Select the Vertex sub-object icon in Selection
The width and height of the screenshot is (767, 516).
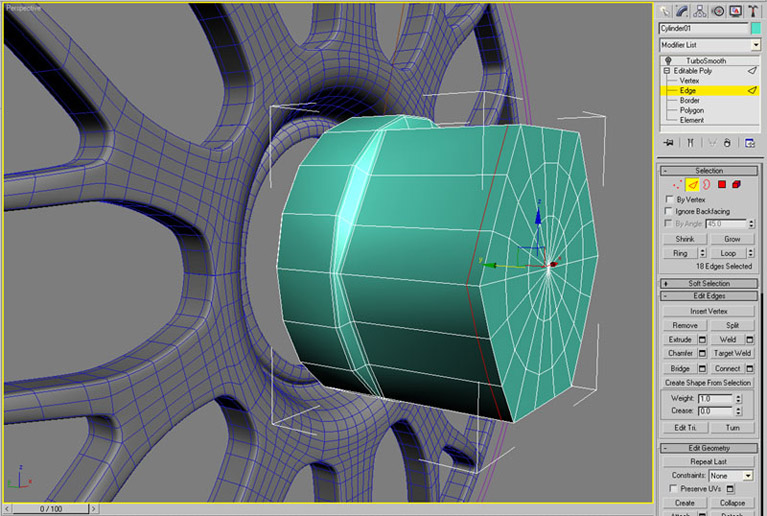click(x=677, y=185)
